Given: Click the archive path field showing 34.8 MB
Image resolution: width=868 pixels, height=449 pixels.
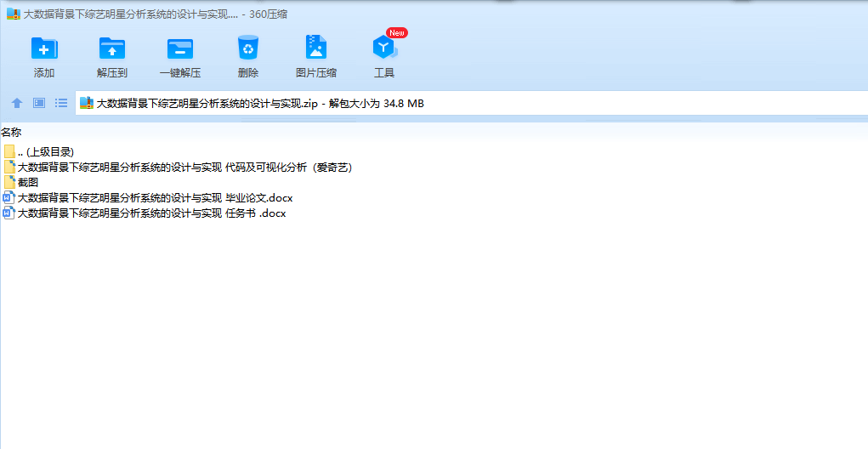Looking at the screenshot, I should pyautogui.click(x=471, y=103).
